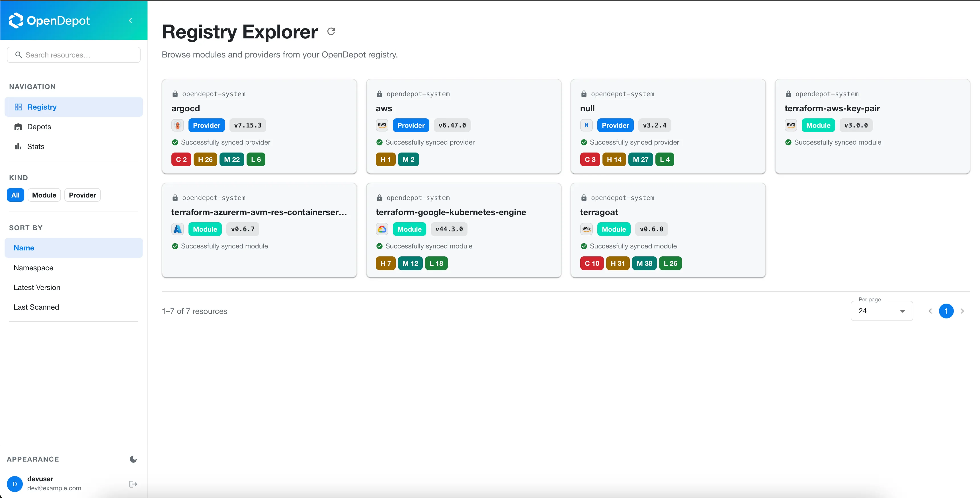Click the Registry grid icon
Image resolution: width=980 pixels, height=498 pixels.
18,107
